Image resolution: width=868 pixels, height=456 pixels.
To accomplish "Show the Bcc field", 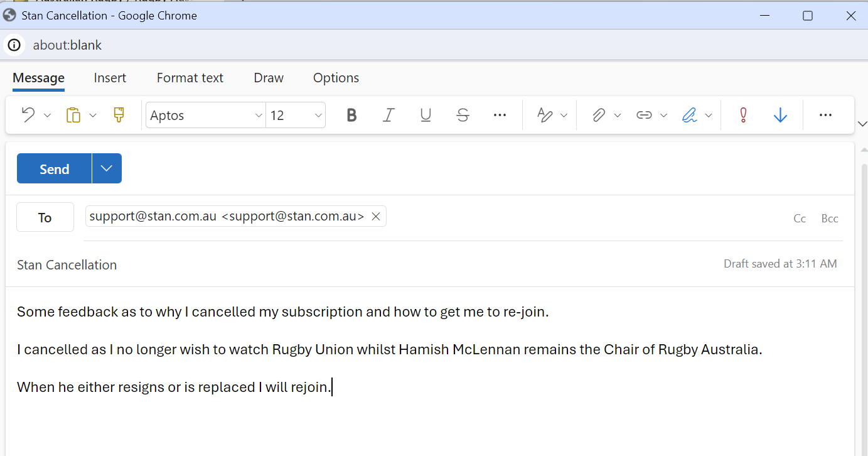I will (x=829, y=219).
